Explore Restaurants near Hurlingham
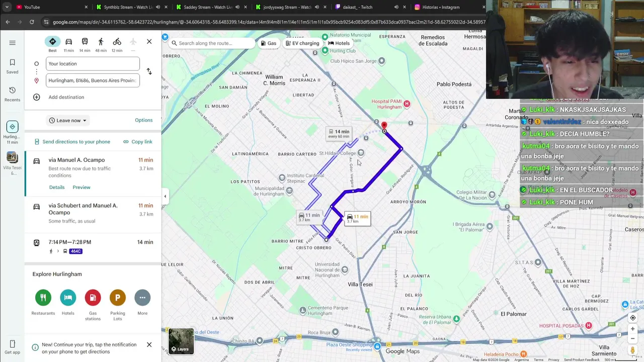Viewport: 644px width, 362px height. (43, 302)
